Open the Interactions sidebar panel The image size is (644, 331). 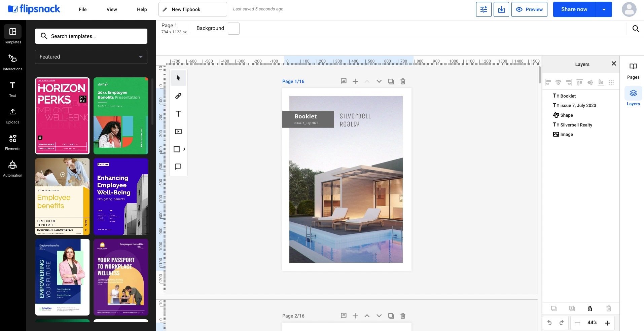pyautogui.click(x=12, y=62)
